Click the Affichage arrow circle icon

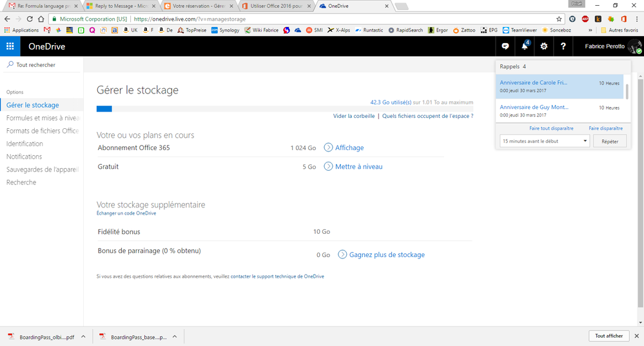328,148
